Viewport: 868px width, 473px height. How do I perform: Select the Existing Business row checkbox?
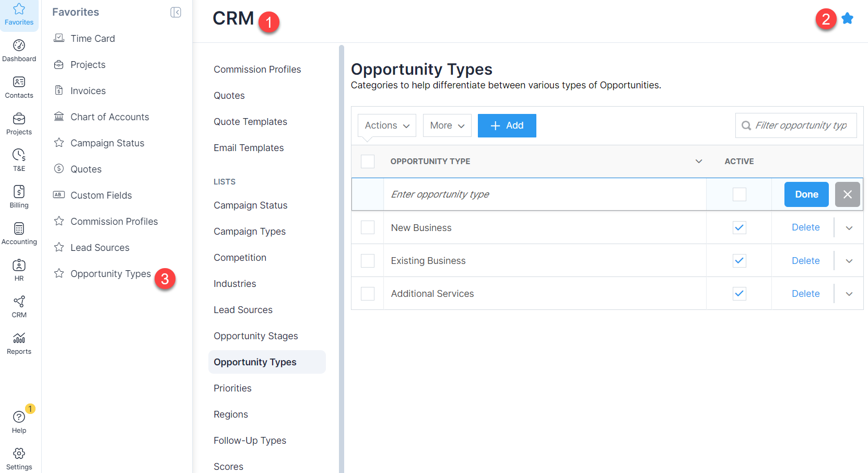pos(368,261)
